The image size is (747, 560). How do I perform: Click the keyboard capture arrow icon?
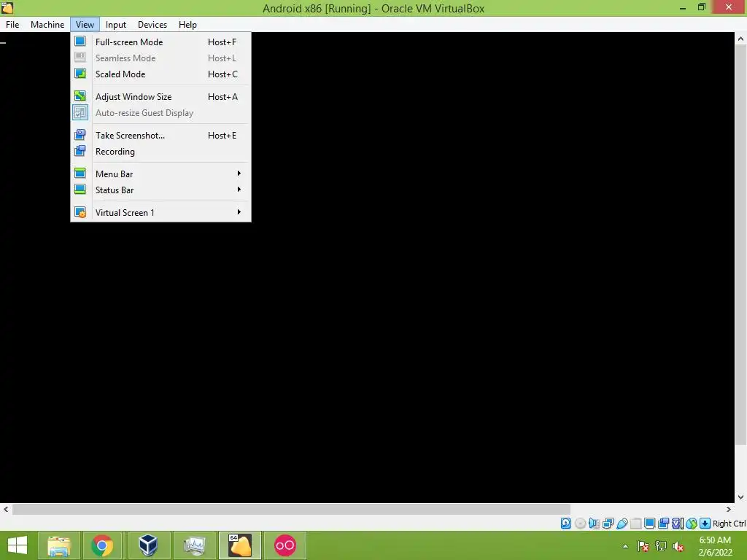705,524
